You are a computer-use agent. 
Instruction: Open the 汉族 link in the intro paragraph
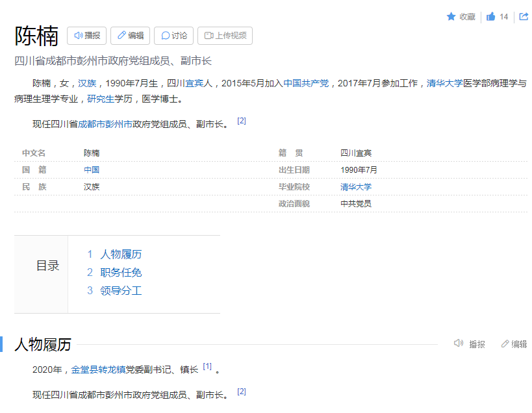coord(87,83)
